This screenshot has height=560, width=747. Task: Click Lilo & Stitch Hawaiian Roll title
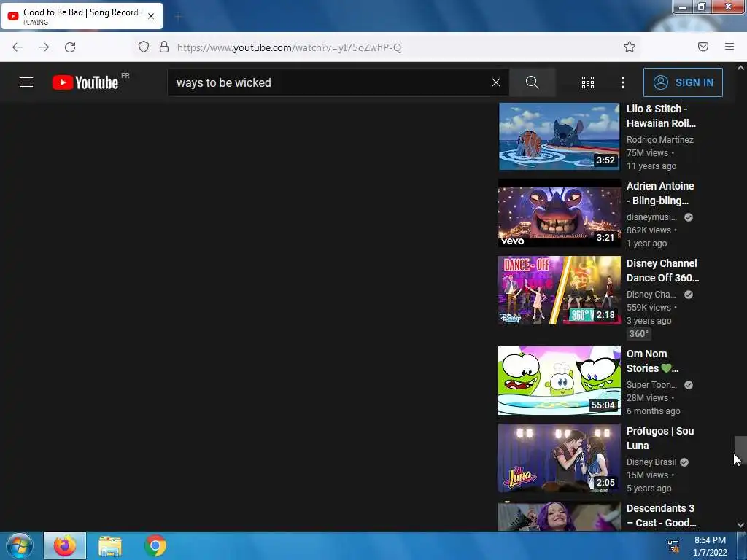[661, 116]
